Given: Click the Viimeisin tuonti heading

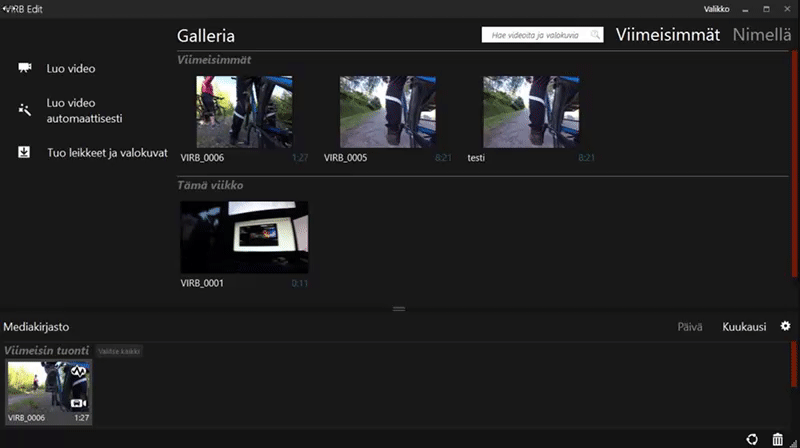Looking at the screenshot, I should click(46, 351).
